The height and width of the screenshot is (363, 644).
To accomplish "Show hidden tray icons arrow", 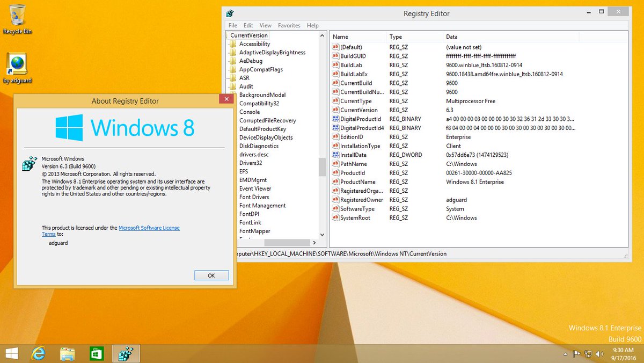I will point(566,354).
